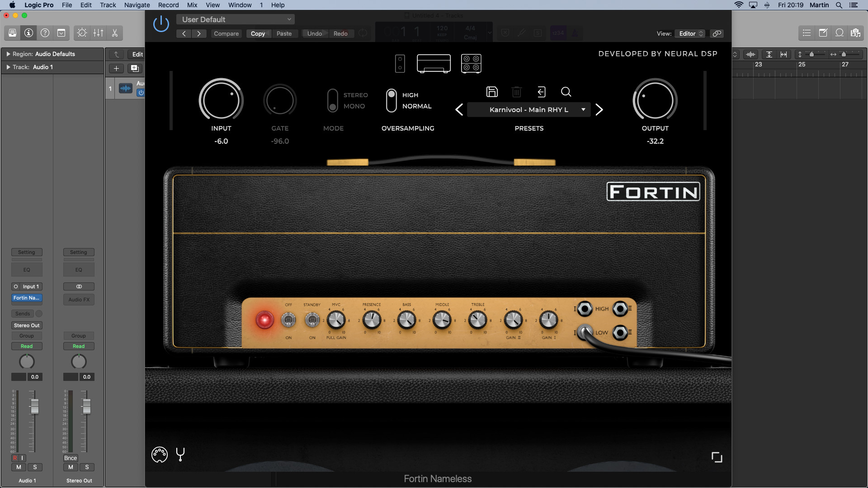Select the amp head section icon
868x488 pixels.
tap(434, 64)
